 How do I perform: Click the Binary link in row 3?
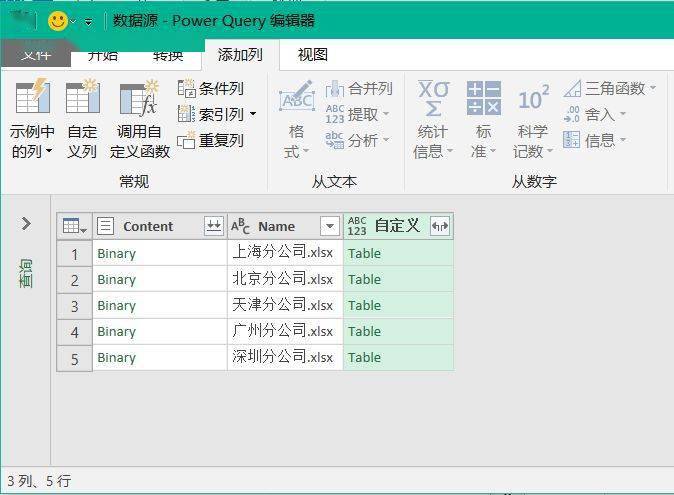pos(116,305)
